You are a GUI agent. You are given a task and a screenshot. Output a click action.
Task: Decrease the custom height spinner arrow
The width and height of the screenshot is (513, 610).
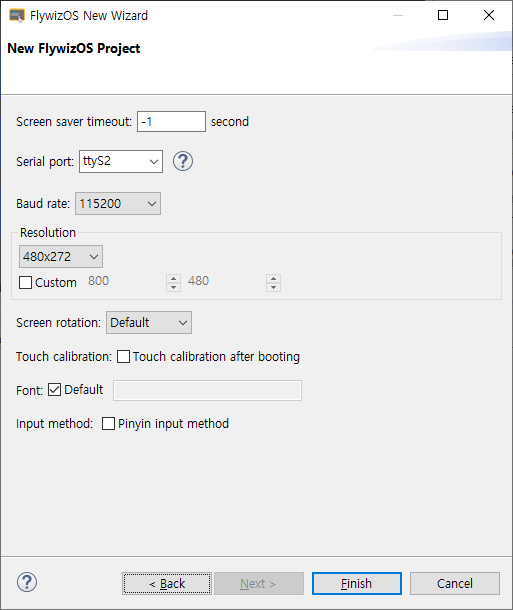273,287
